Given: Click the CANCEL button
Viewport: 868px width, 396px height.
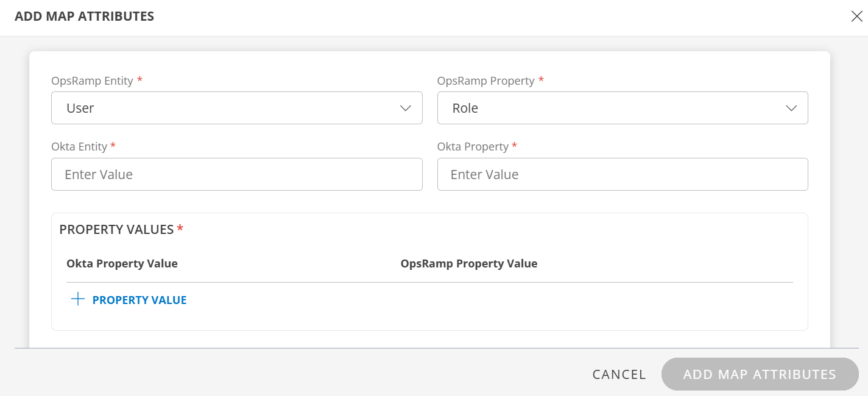Looking at the screenshot, I should coord(619,374).
